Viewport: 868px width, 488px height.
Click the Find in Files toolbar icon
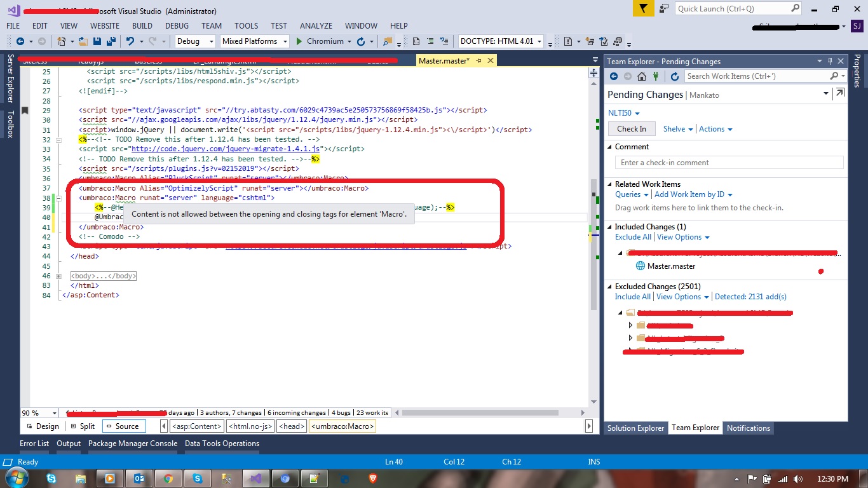[388, 41]
